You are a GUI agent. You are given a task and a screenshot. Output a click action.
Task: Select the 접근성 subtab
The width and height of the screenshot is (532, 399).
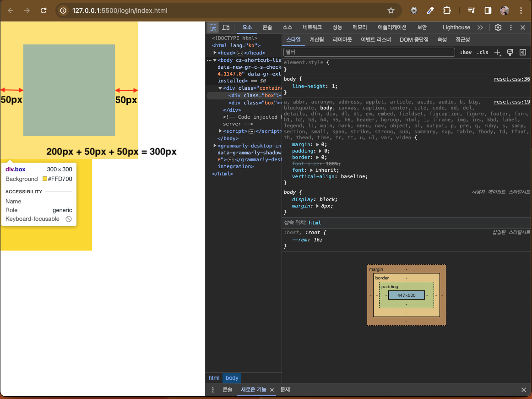coord(462,40)
